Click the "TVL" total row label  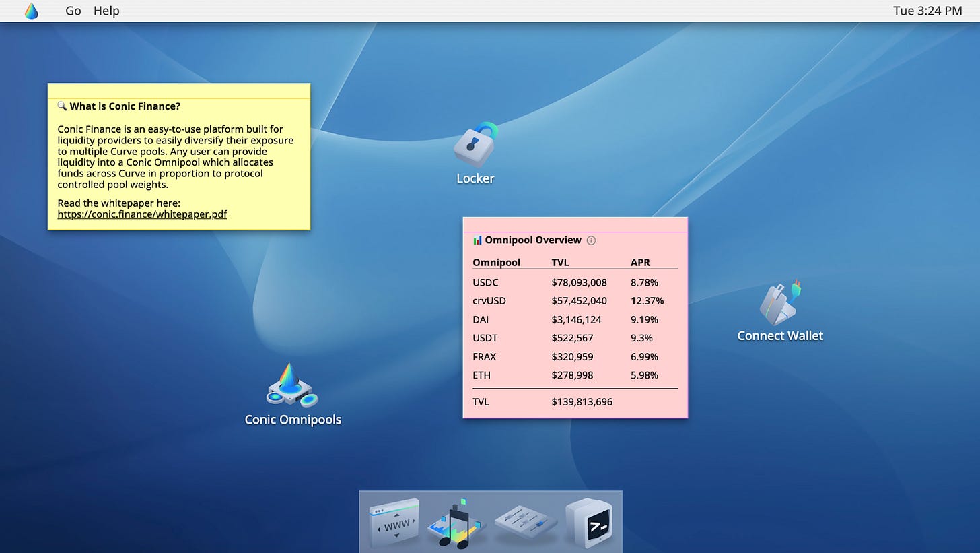click(481, 402)
